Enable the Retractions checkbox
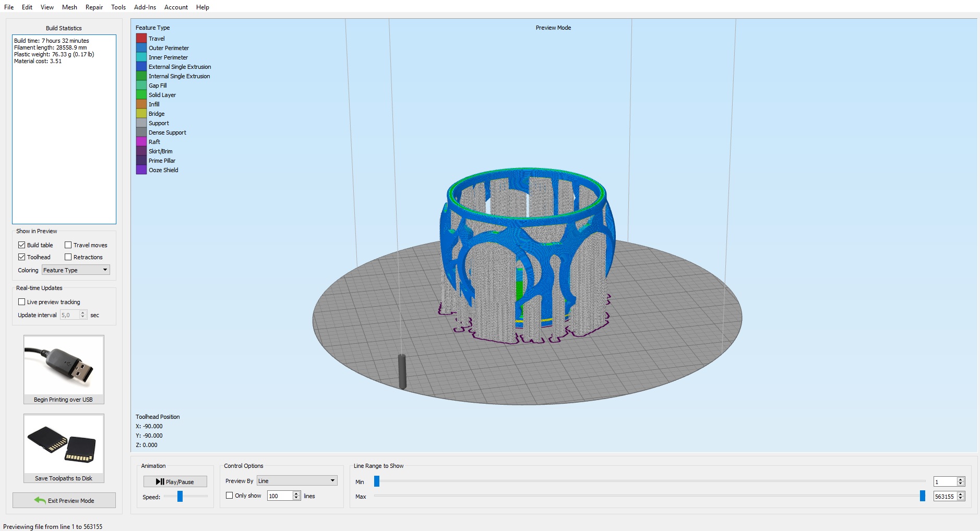 [68, 257]
